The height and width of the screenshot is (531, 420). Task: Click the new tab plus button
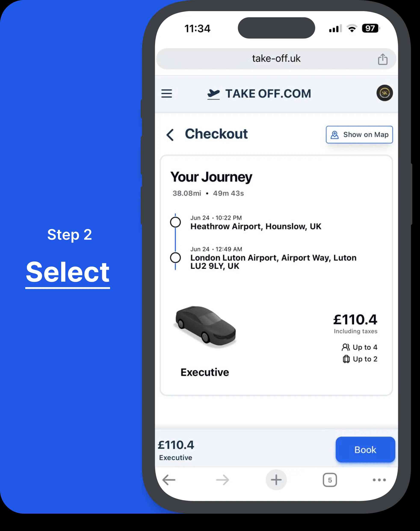click(x=276, y=480)
